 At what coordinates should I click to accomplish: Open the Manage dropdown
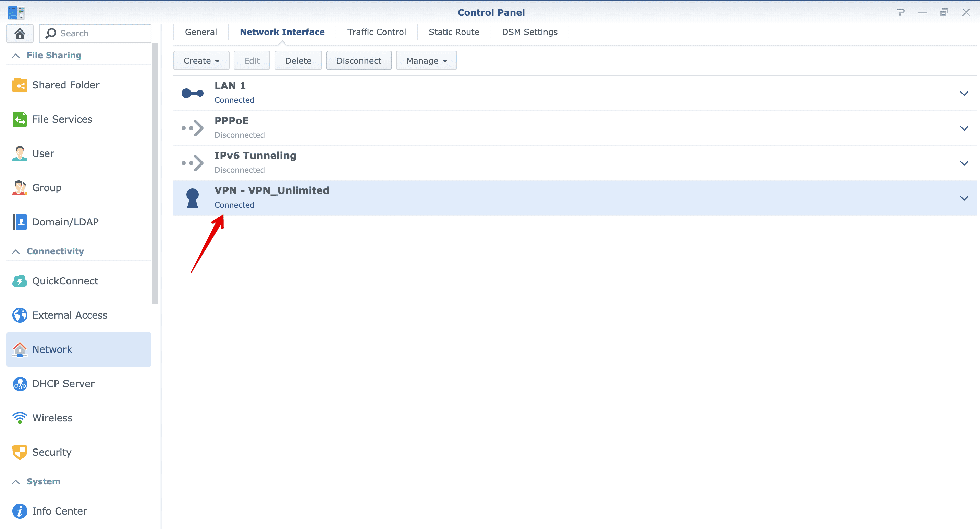[426, 60]
